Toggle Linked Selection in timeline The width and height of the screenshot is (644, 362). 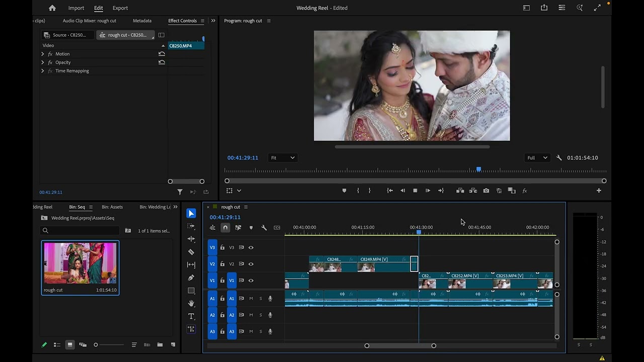pos(238,228)
